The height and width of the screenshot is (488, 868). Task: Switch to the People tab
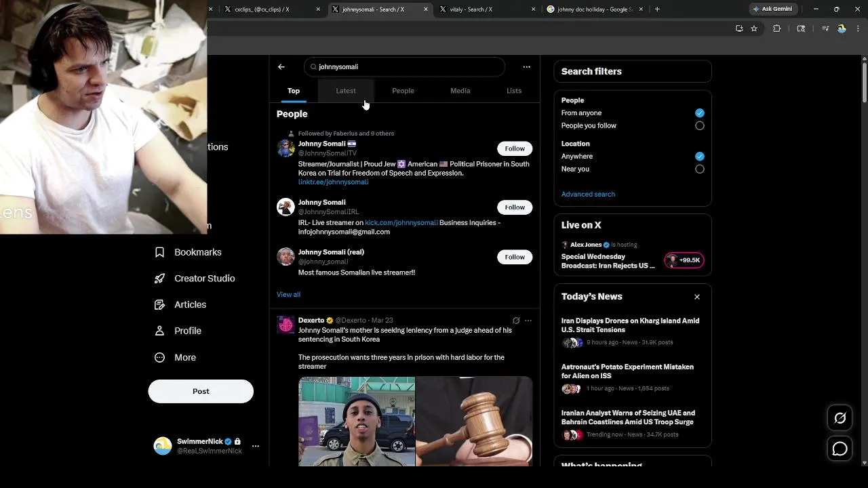[403, 91]
